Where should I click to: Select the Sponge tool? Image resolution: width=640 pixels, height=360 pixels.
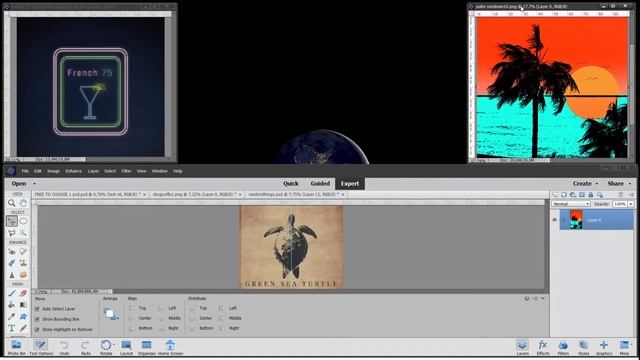[x=23, y=275]
